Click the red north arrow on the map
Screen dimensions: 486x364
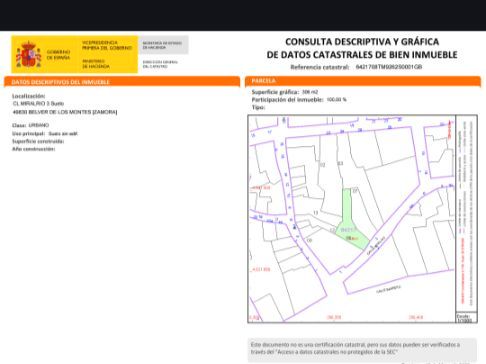(450, 130)
